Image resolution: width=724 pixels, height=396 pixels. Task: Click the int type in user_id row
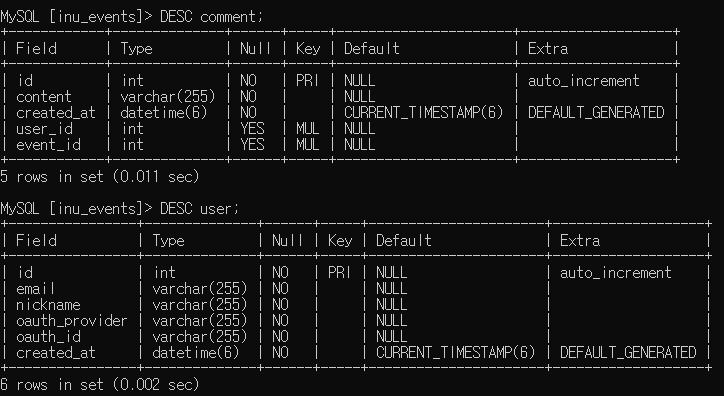[x=133, y=129]
